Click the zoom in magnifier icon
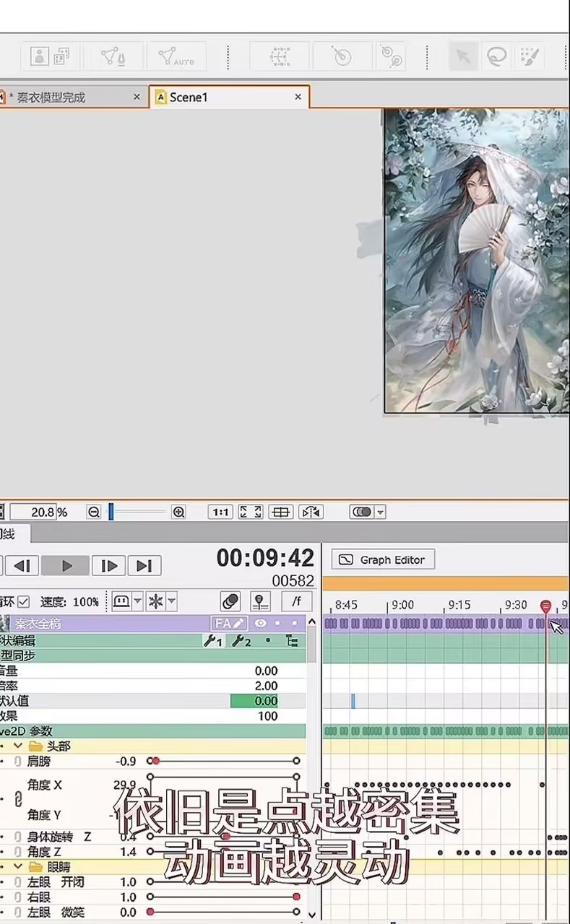 coord(178,512)
